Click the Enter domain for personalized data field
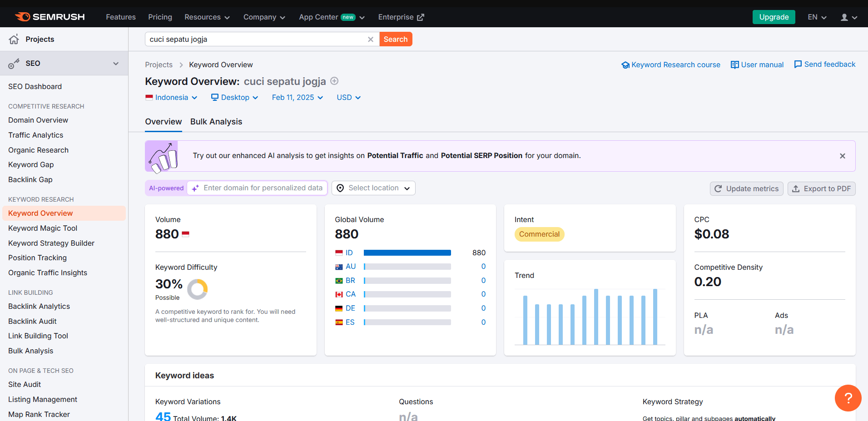 (258, 188)
